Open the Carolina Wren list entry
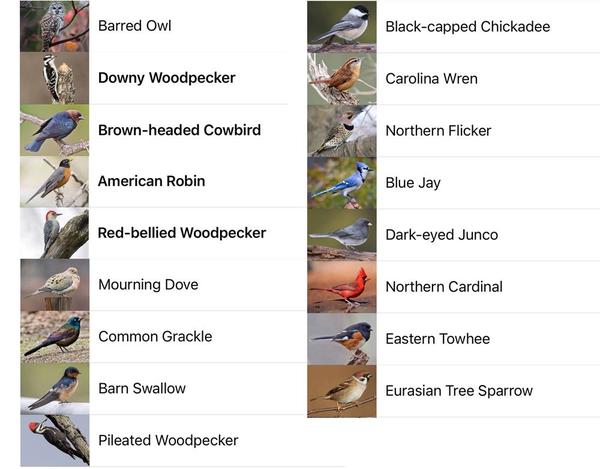 point(431,79)
